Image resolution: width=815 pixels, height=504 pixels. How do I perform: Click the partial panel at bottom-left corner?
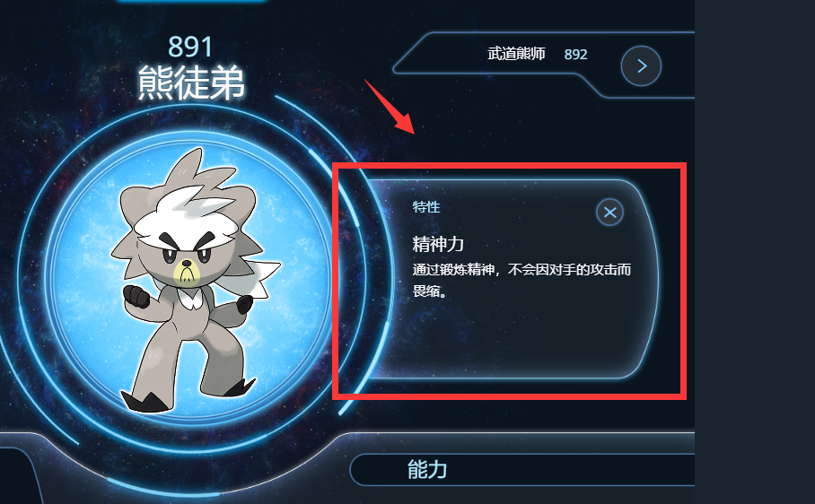point(18,475)
